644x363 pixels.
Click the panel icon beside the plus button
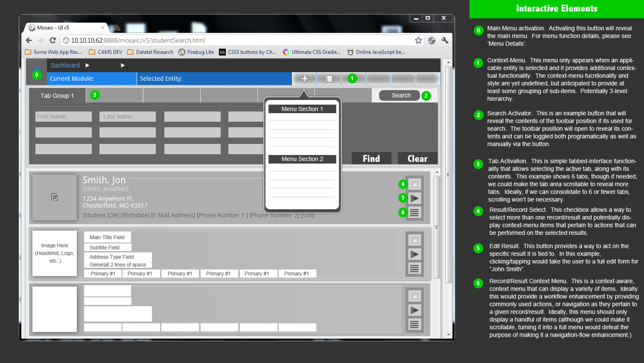pyautogui.click(x=329, y=79)
